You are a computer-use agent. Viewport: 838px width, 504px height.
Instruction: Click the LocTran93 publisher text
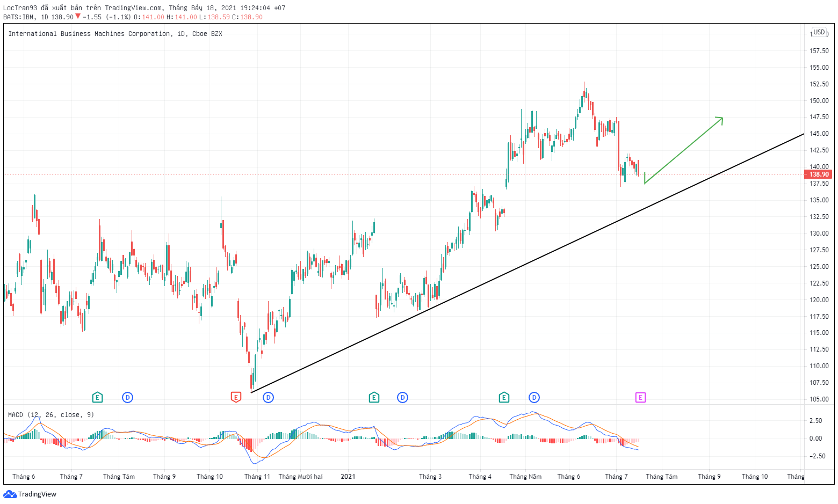[20, 8]
